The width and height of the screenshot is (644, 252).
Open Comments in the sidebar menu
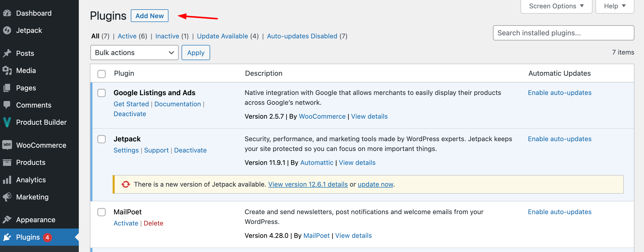click(34, 105)
